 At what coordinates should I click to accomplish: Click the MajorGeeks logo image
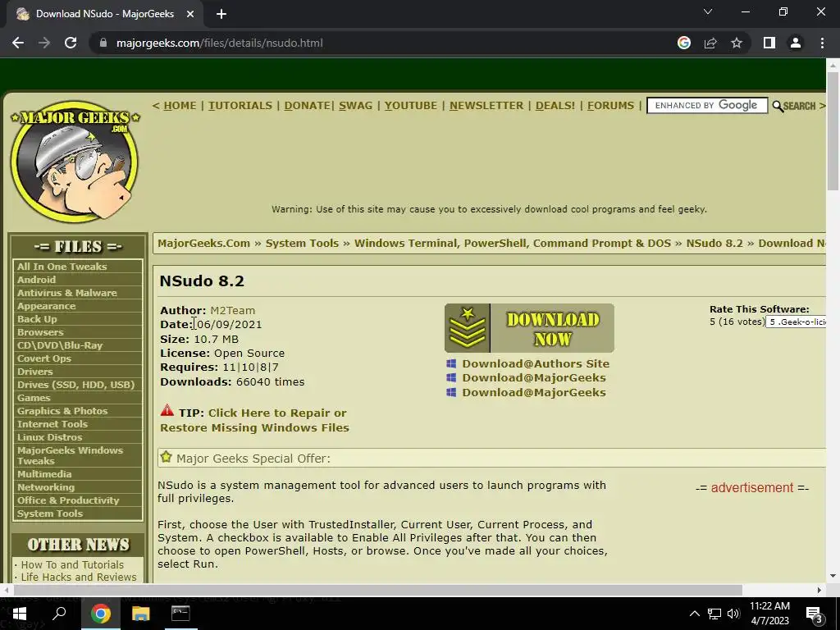[x=75, y=162]
